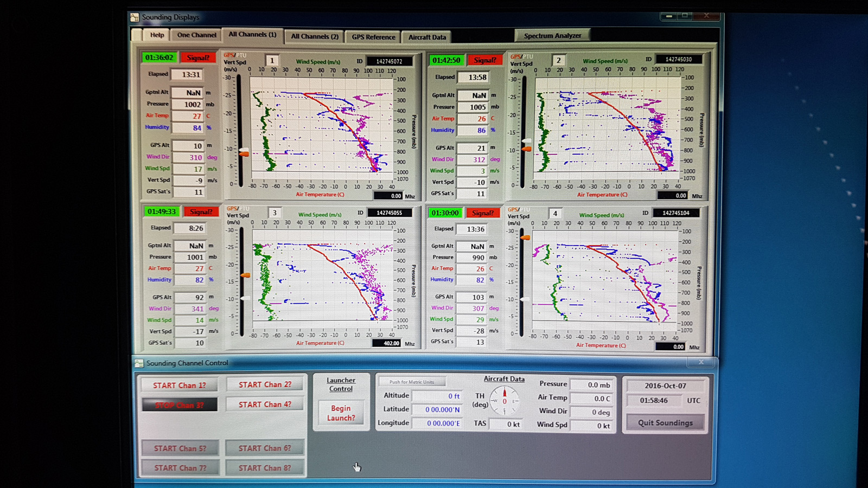Select the All Channels (1) tab
This screenshot has width=868, height=488.
coord(252,34)
